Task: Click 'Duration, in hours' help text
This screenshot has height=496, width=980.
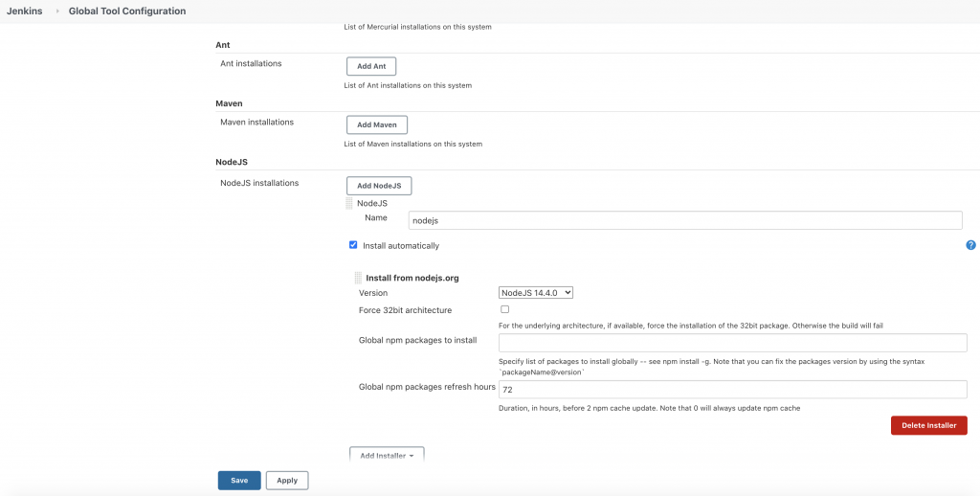Action: (650, 409)
